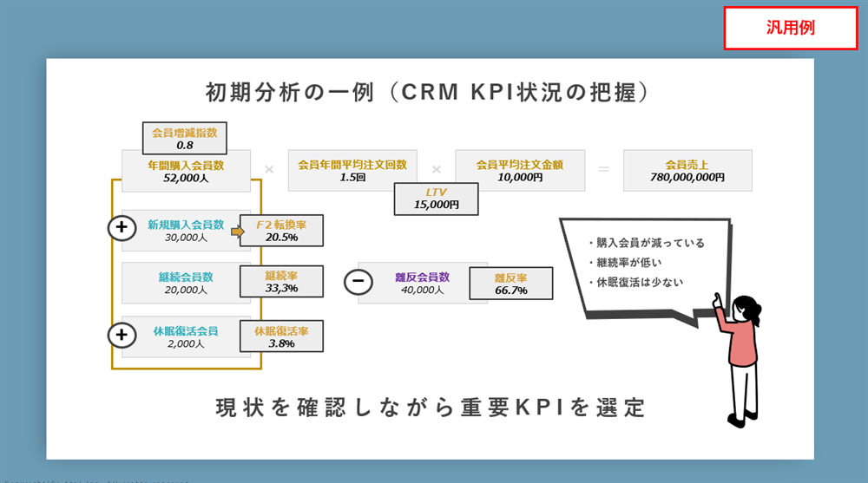This screenshot has width=868, height=483.
Task: Select the 休眠復活率 3.8% box
Action: click(282, 336)
